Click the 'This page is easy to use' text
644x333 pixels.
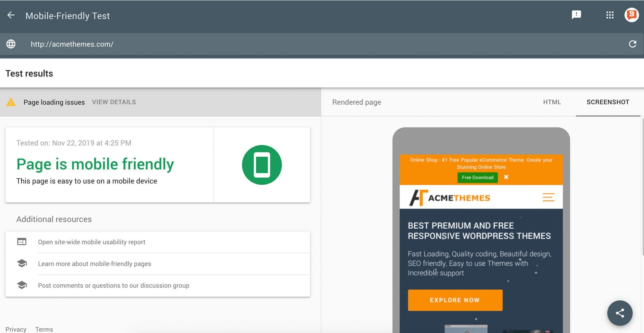87,181
